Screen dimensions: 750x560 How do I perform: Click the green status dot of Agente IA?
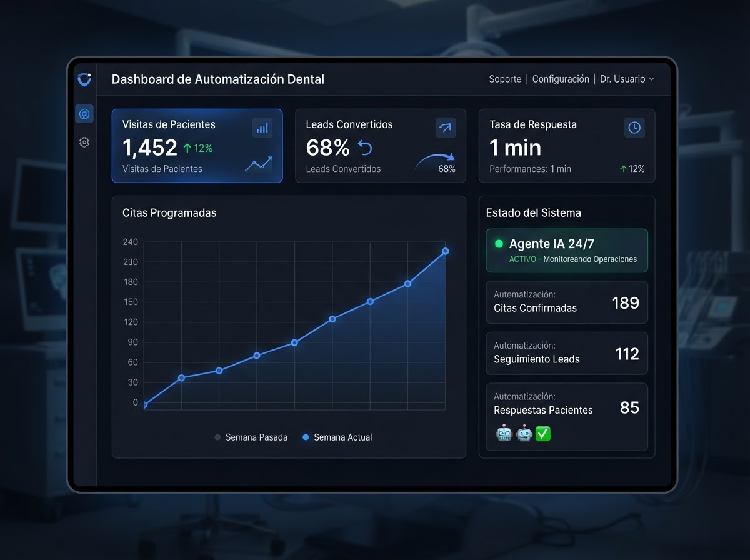click(x=499, y=244)
